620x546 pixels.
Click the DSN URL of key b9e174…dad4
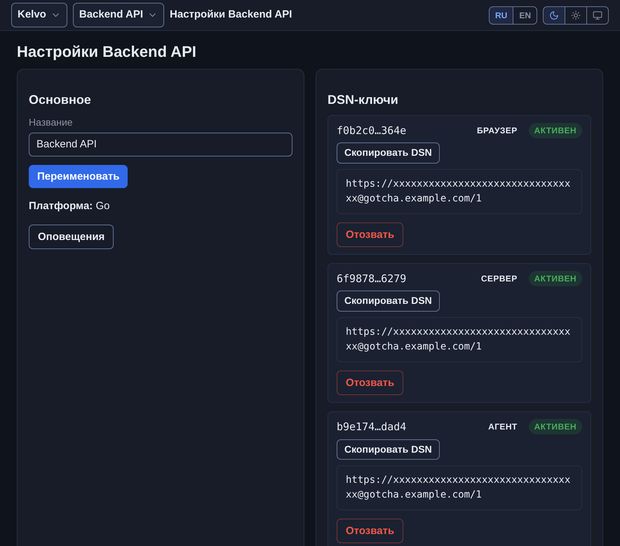click(459, 487)
